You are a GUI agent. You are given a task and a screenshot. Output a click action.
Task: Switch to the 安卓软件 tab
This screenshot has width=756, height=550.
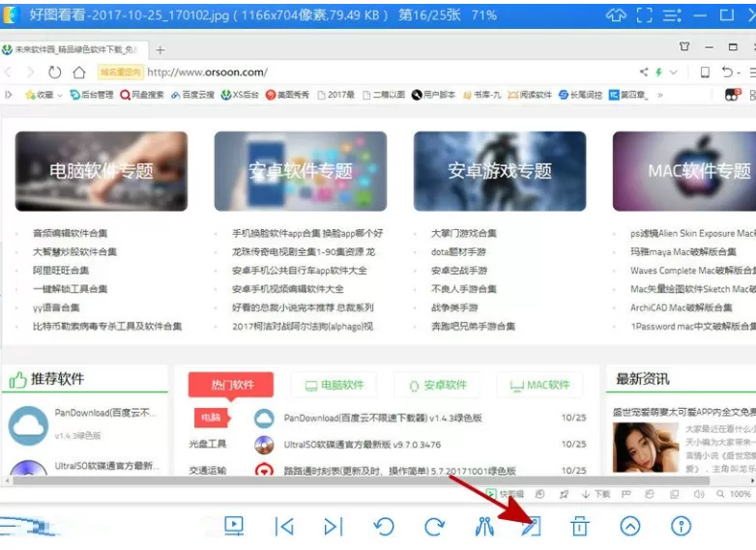[437, 385]
